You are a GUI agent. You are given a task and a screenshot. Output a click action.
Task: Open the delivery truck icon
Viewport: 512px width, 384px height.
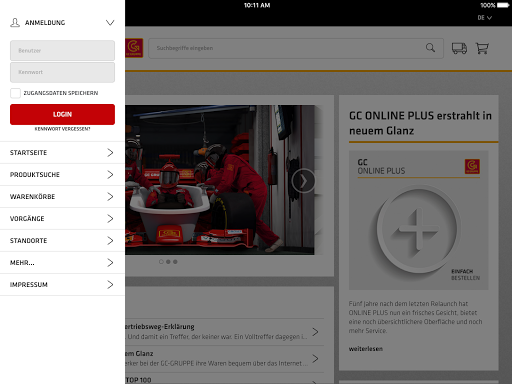coord(459,48)
